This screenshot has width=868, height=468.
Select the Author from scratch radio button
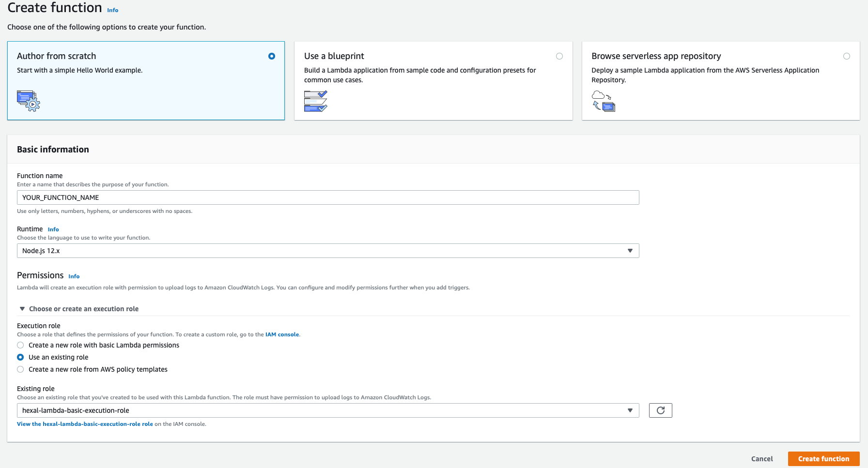(x=272, y=56)
